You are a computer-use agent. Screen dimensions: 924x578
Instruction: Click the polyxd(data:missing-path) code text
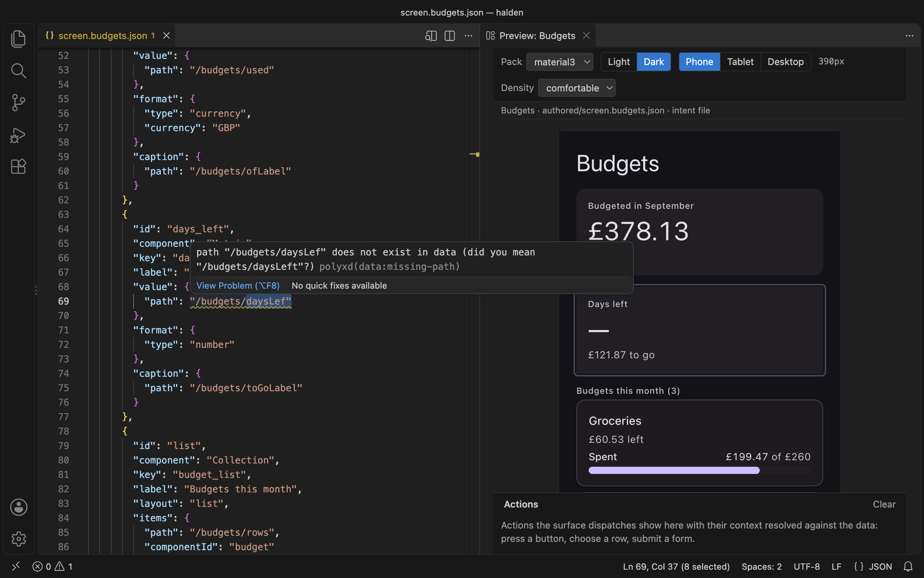coord(389,267)
